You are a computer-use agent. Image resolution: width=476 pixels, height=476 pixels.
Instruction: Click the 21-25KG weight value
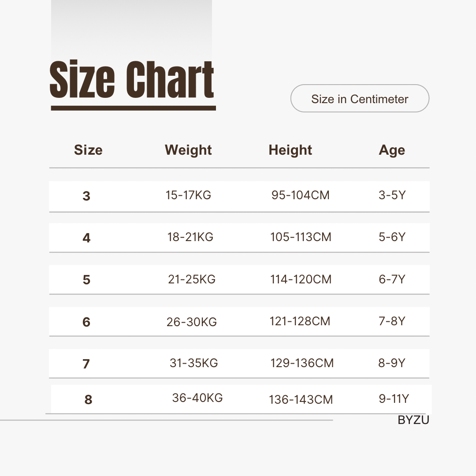coord(192,279)
